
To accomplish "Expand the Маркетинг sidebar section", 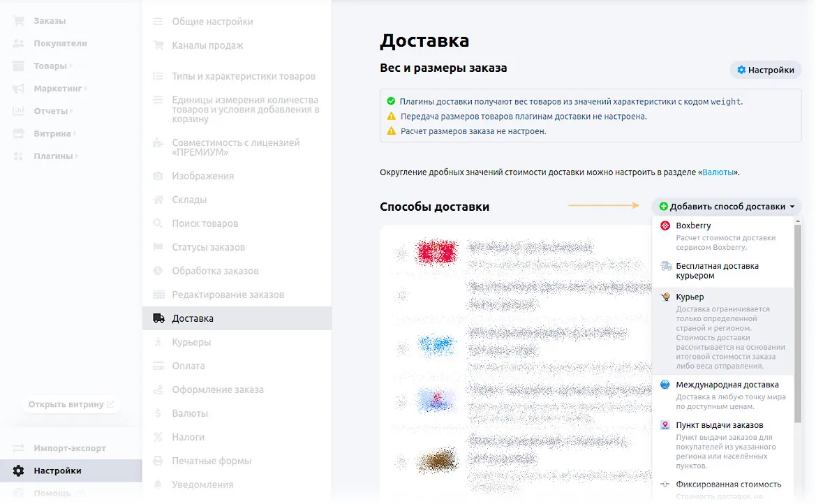I will pos(58,89).
